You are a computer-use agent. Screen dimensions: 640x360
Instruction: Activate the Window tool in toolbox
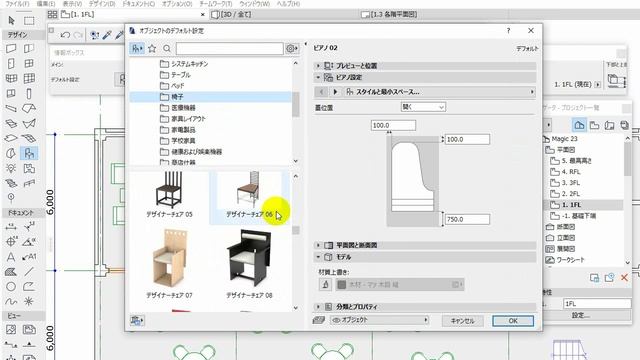[29, 63]
